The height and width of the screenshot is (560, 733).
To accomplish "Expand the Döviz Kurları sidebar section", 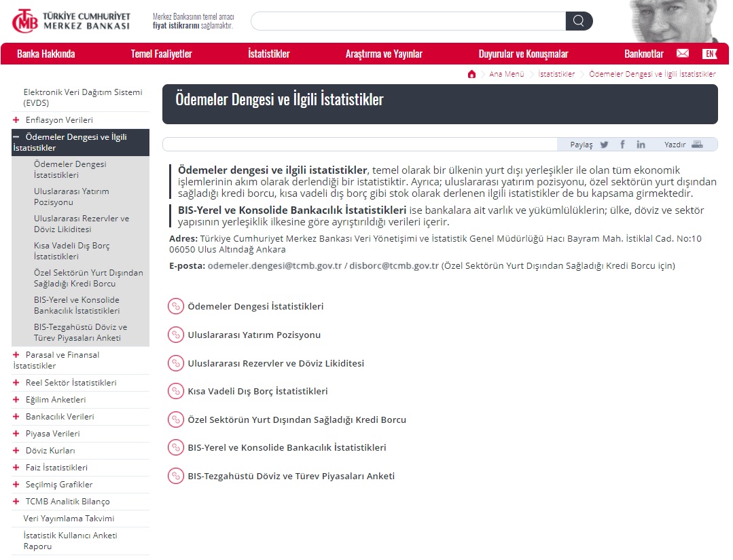I will tap(16, 451).
